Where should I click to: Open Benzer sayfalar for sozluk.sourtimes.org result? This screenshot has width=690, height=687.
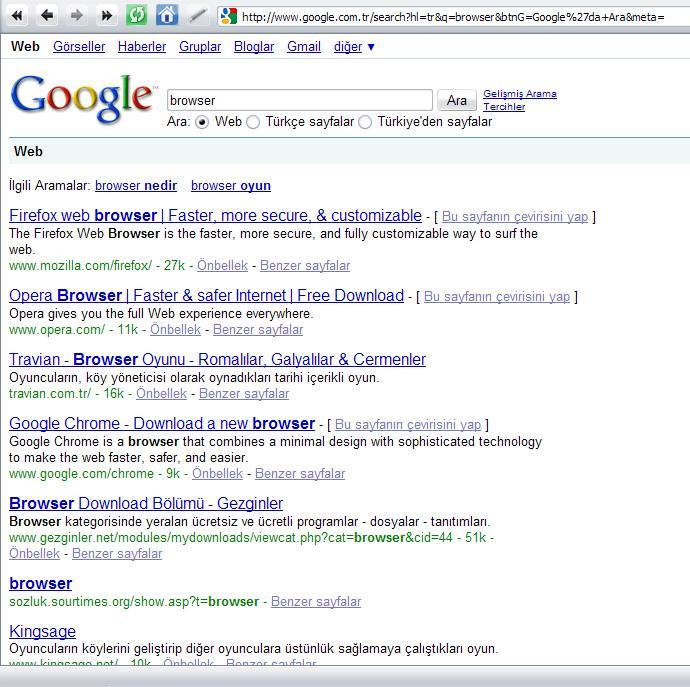[x=316, y=602]
